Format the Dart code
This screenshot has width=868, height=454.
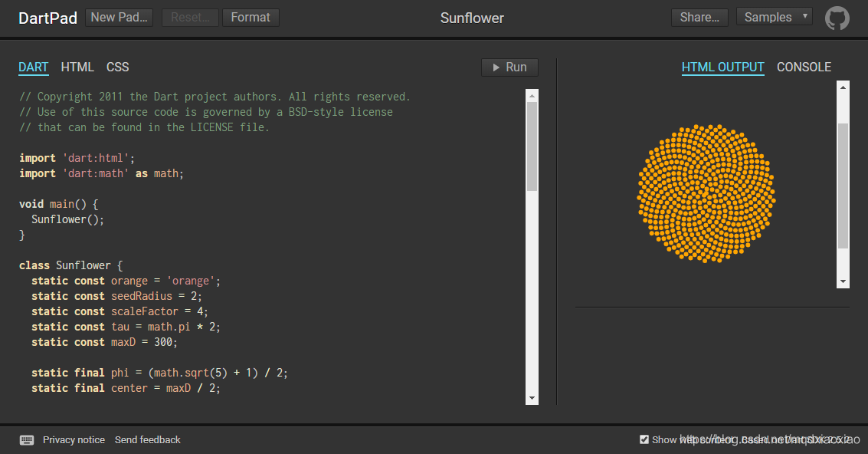[x=251, y=17]
